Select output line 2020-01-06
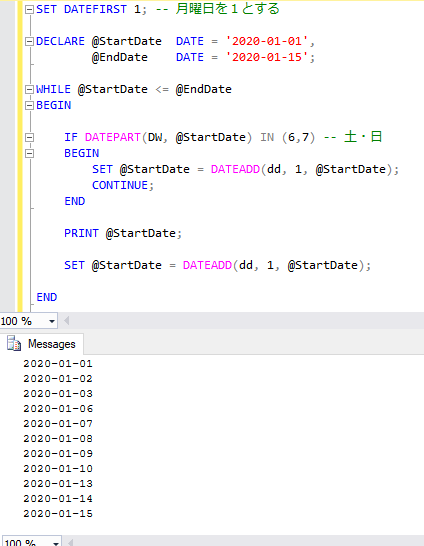 tap(58, 408)
